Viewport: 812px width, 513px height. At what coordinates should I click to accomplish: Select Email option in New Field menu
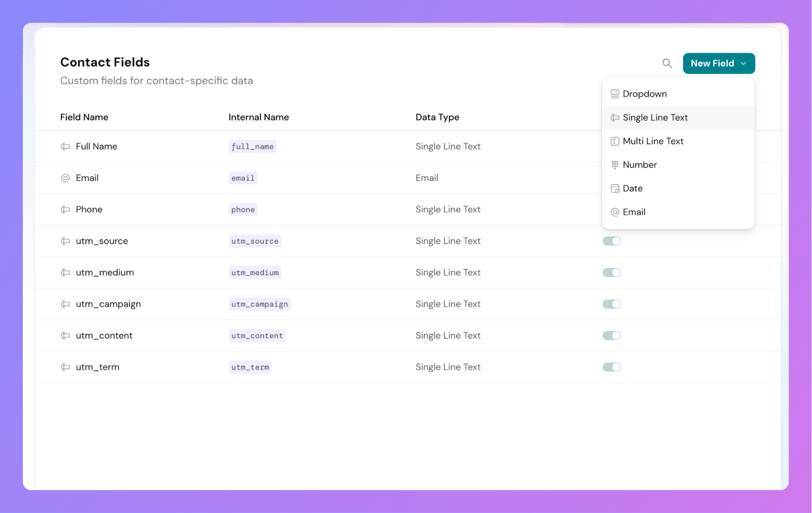click(634, 212)
